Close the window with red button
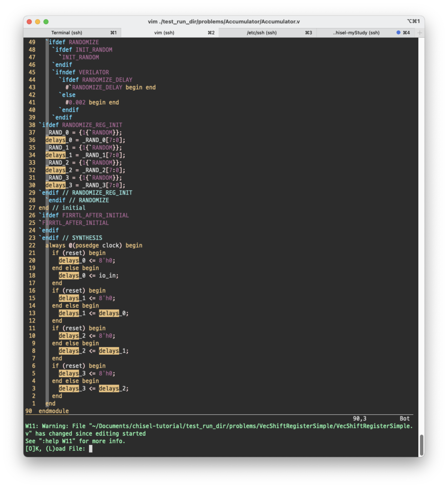448x488 pixels. click(29, 22)
